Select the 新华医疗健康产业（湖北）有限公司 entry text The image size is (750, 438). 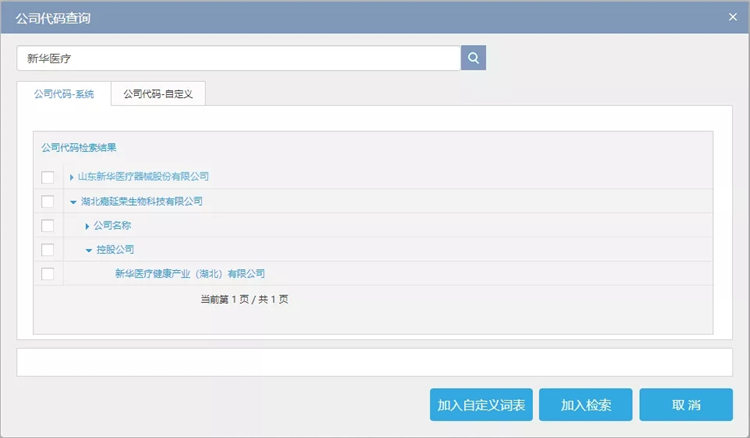point(190,273)
